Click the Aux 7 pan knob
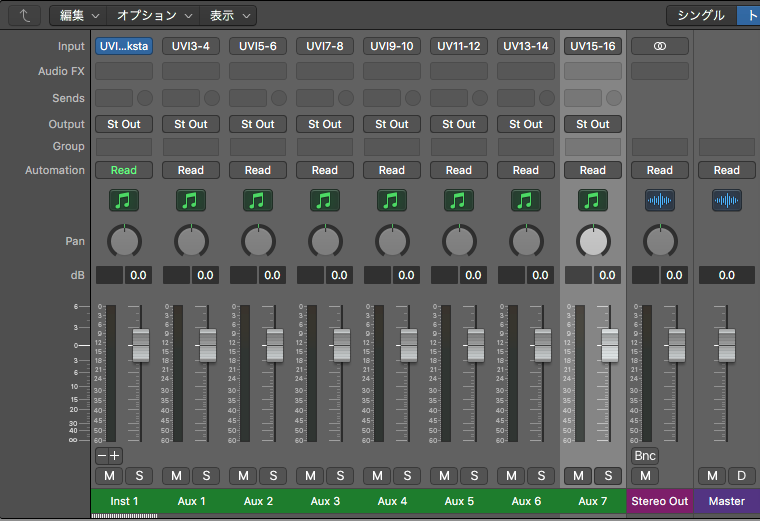This screenshot has width=760, height=521. 593,241
